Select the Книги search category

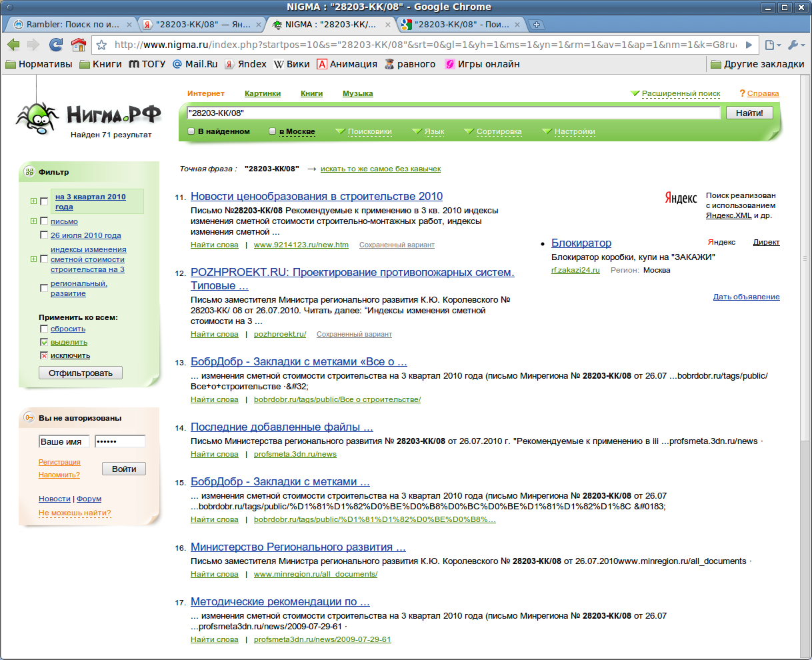[x=311, y=93]
